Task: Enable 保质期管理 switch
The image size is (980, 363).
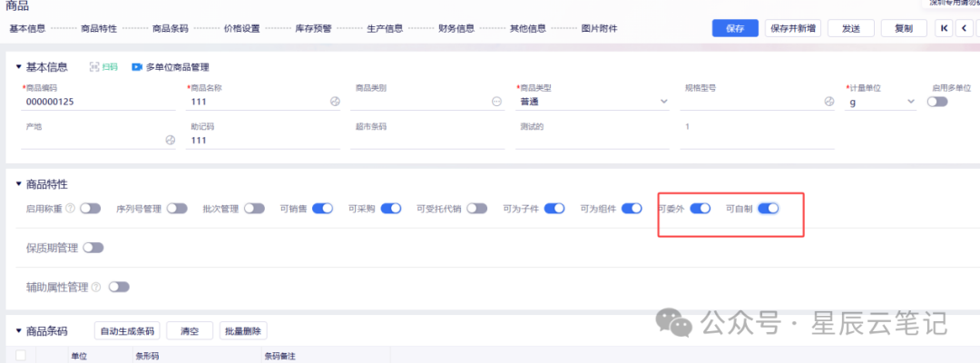Action: point(93,248)
